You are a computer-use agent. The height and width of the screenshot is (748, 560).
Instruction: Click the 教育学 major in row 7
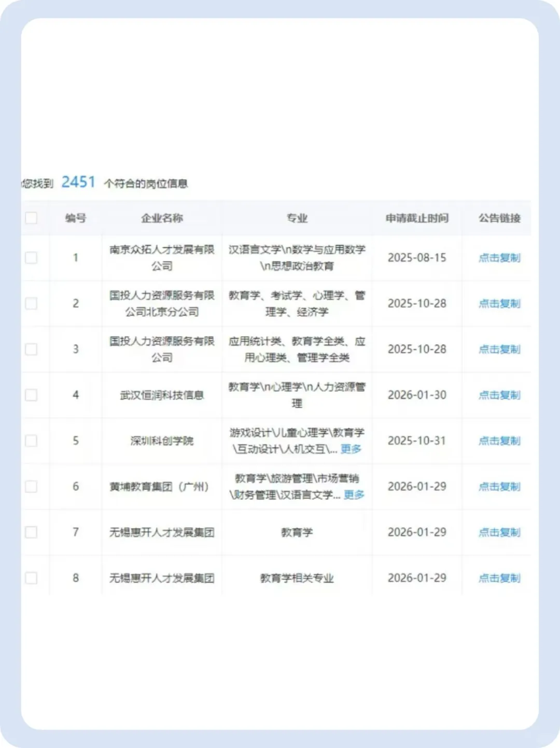click(x=297, y=532)
